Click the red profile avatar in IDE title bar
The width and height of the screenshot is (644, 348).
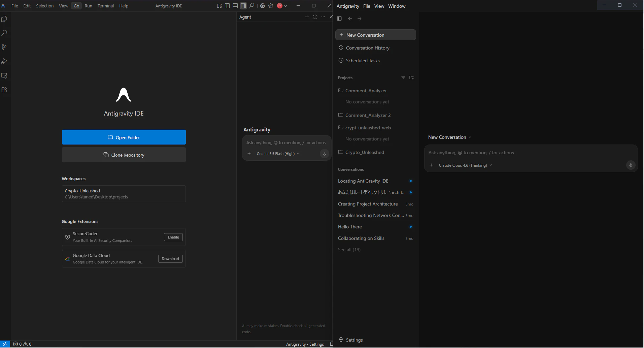coord(280,6)
